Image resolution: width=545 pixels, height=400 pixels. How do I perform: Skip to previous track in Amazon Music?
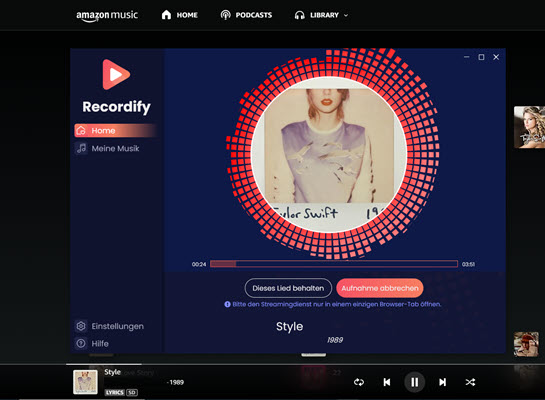click(387, 382)
